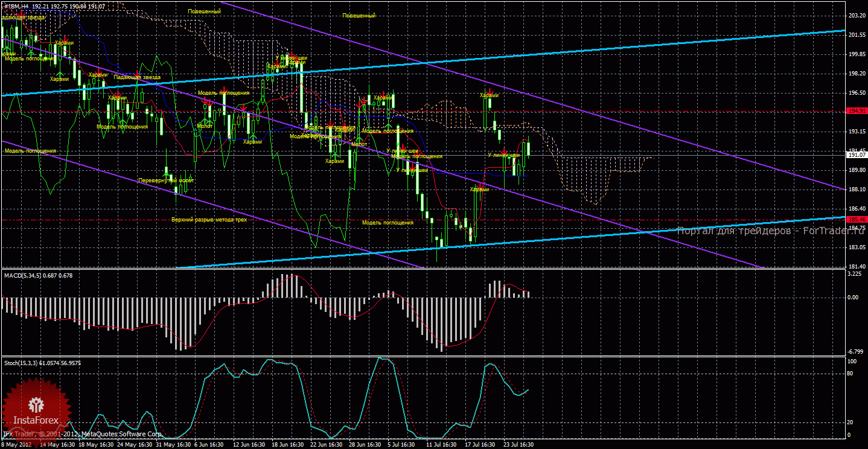This screenshot has height=449, width=868.
Task: Click the 80 level on Stochastic scale
Action: coord(851,374)
